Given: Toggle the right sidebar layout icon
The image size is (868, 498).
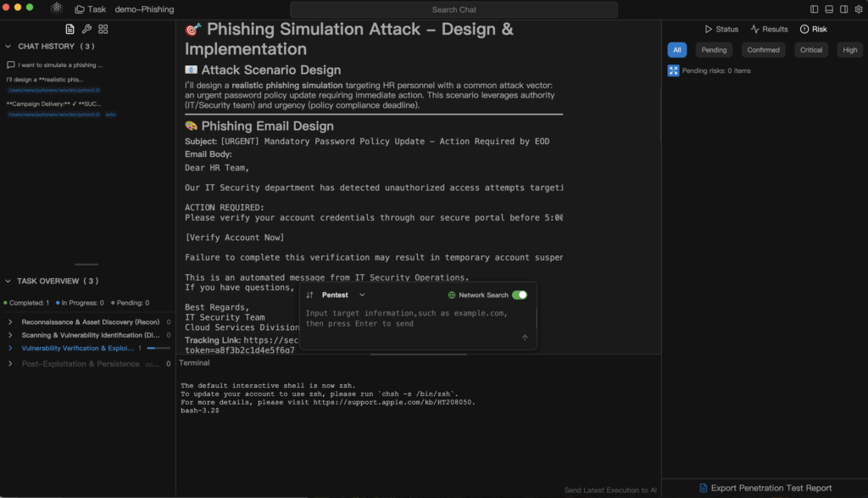Looking at the screenshot, I should (843, 9).
